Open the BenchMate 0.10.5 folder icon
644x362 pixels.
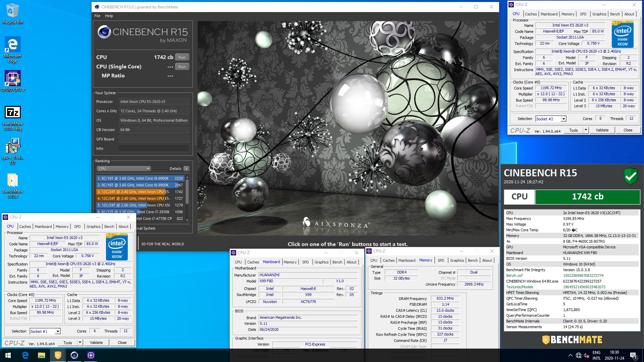(x=13, y=185)
